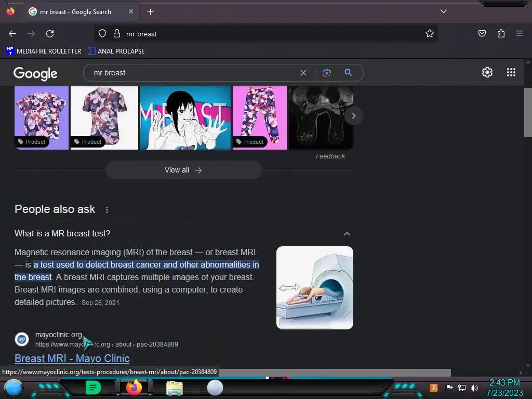Open Action Center flag icon
Screen dimensions: 532x399
click(x=449, y=388)
